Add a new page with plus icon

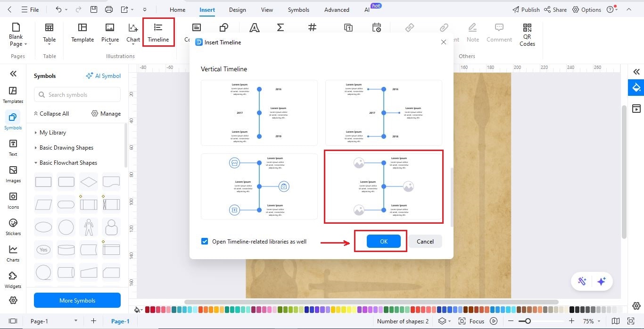(x=93, y=321)
